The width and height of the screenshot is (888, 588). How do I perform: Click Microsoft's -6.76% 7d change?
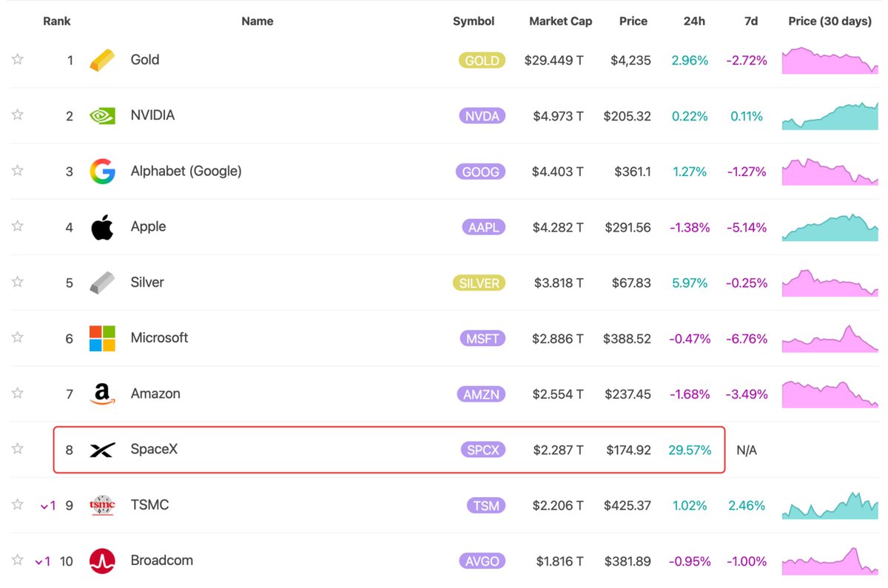pyautogui.click(x=747, y=339)
